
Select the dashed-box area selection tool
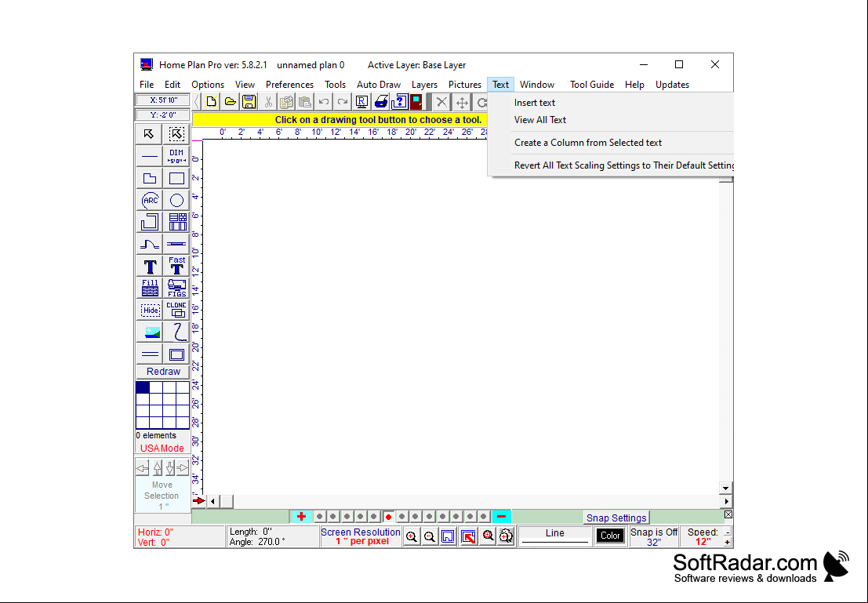[x=176, y=133]
